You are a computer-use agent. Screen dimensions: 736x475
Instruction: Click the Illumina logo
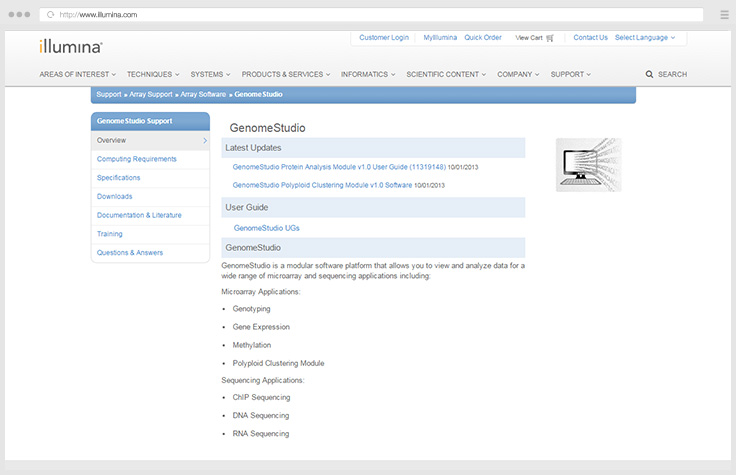tap(71, 46)
